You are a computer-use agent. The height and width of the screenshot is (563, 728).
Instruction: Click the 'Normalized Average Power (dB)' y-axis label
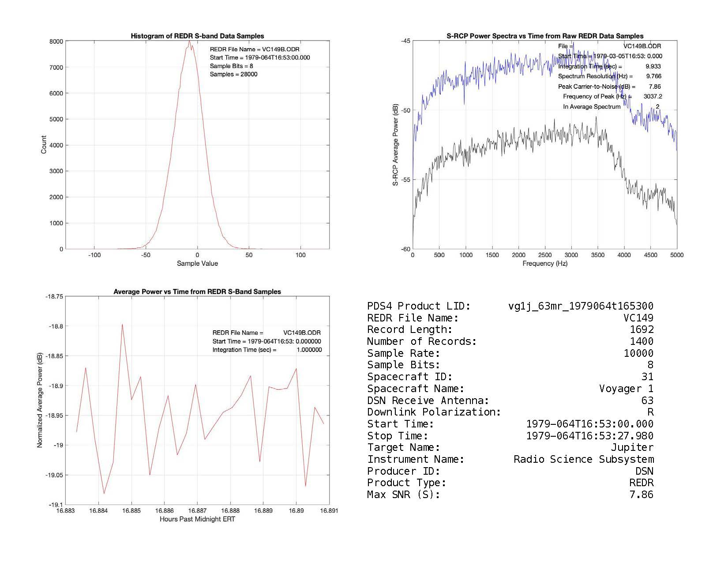pos(40,401)
